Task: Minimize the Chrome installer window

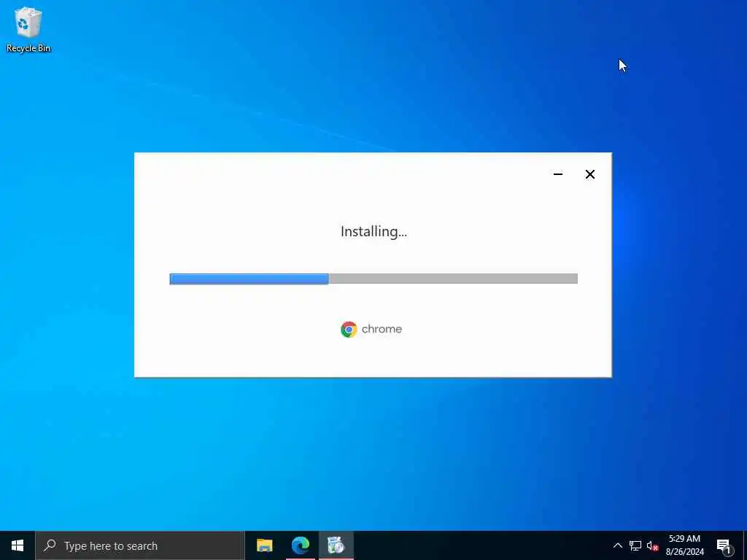Action: pos(558,174)
